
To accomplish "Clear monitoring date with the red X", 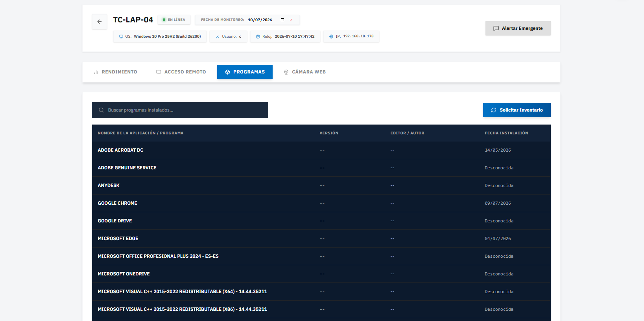I will pyautogui.click(x=291, y=20).
